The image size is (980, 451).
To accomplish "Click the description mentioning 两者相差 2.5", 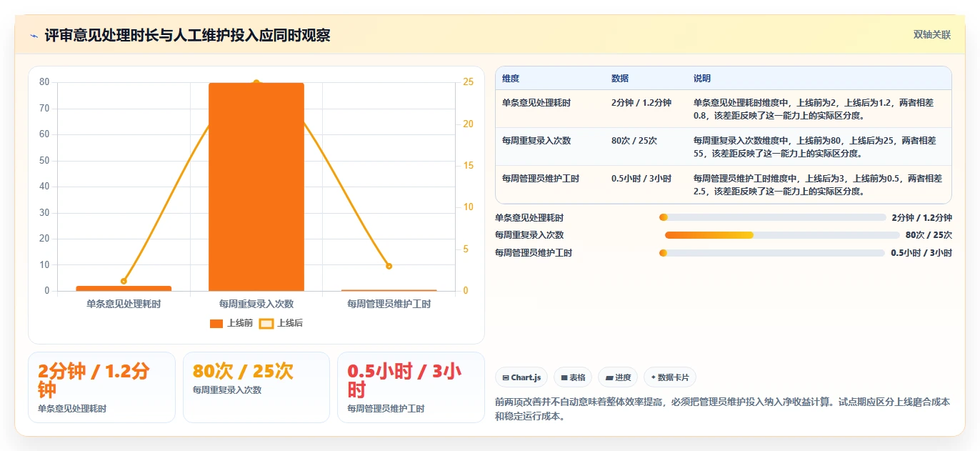I will click(818, 185).
